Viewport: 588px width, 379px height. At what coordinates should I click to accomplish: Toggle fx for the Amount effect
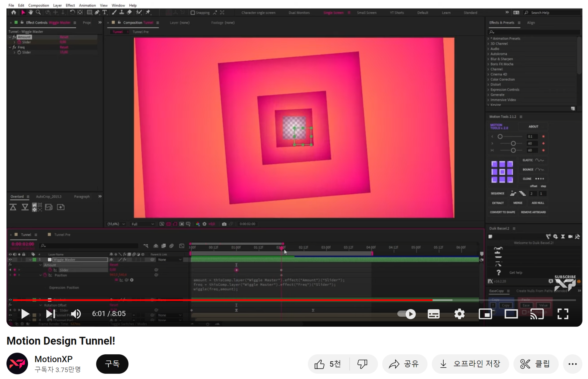(x=14, y=37)
